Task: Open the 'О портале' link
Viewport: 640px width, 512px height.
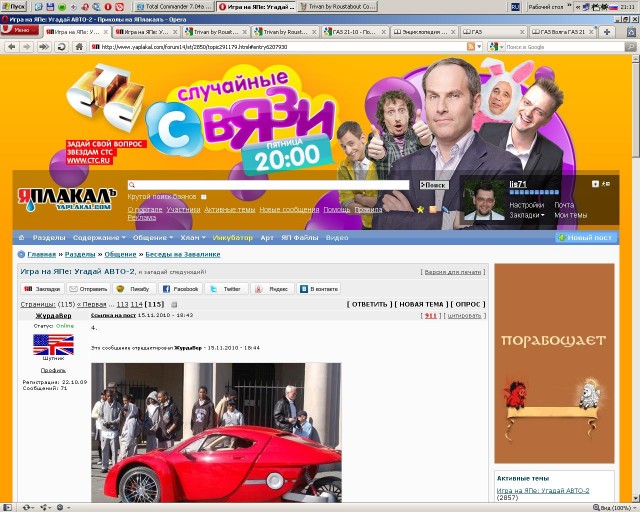Action: click(145, 209)
